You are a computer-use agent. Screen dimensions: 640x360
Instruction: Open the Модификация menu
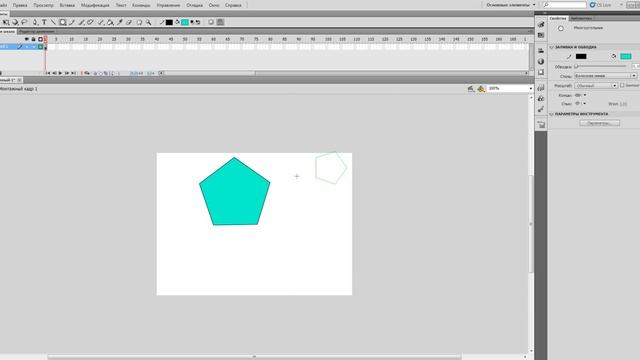[95, 5]
